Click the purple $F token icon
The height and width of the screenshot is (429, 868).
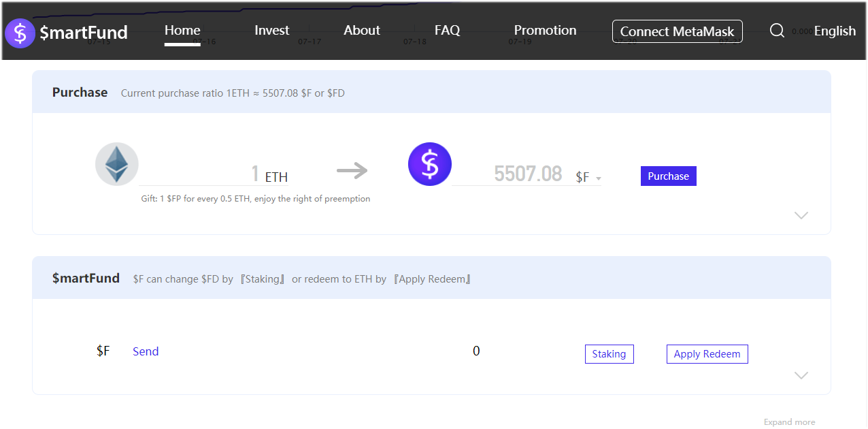pyautogui.click(x=429, y=164)
